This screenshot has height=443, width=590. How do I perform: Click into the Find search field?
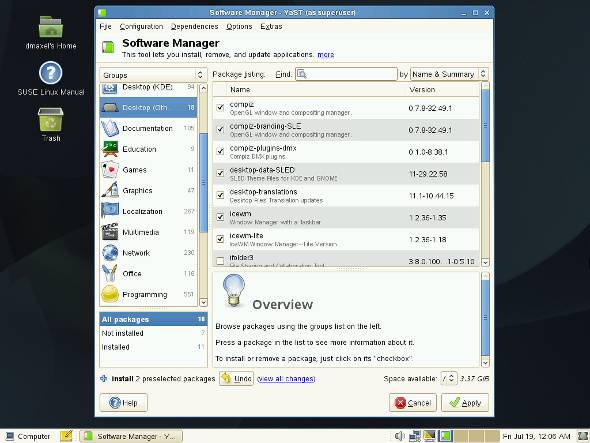point(346,74)
